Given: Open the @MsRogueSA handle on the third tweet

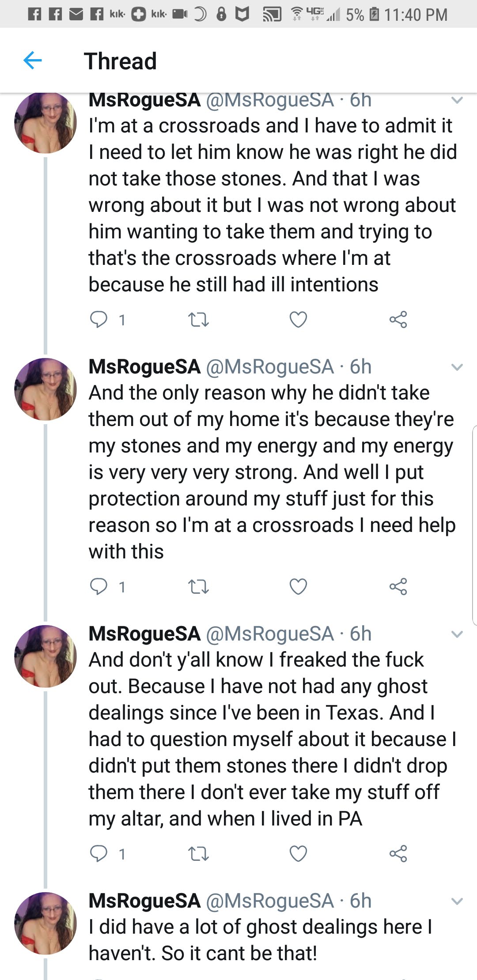Looking at the screenshot, I should (270, 634).
